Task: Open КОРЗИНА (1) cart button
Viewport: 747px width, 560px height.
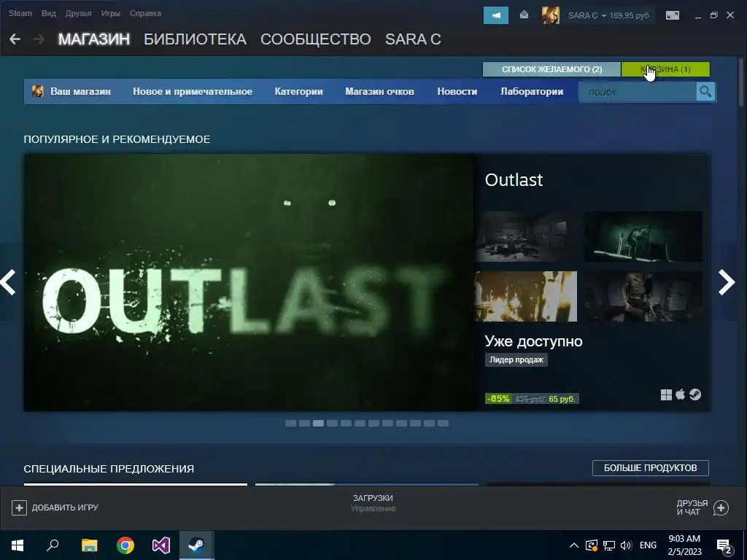Action: pyautogui.click(x=665, y=69)
